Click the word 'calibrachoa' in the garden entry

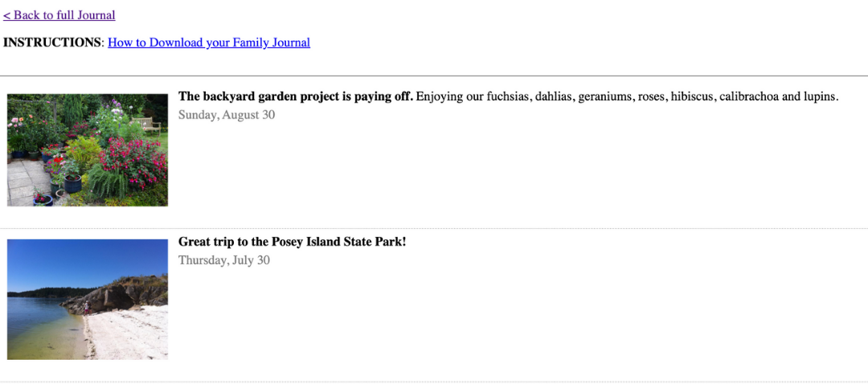(x=749, y=96)
